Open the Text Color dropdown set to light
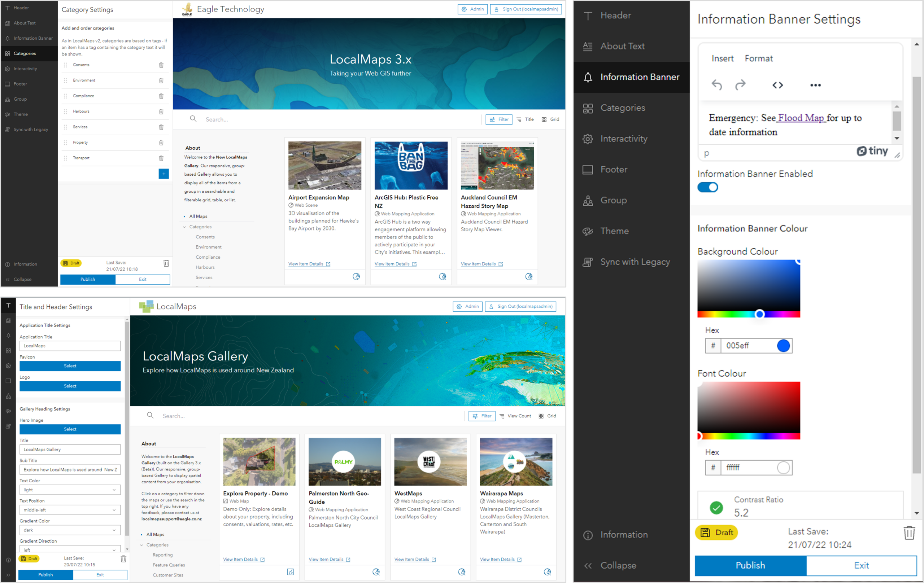Viewport: 924px width, 583px height. pos(70,490)
